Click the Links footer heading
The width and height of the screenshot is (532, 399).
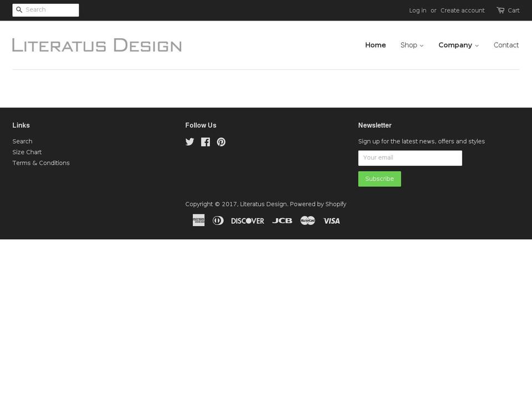[21, 126]
